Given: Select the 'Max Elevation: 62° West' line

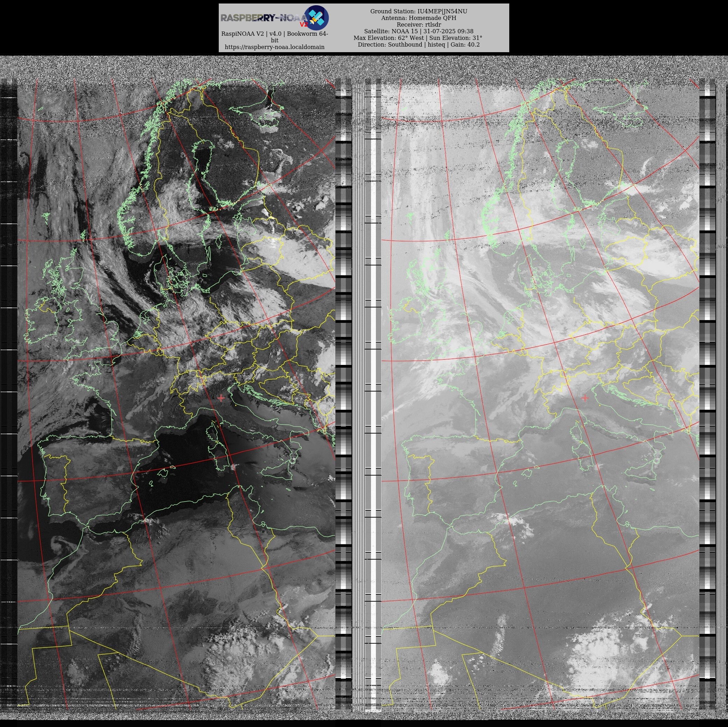Looking at the screenshot, I should click(x=418, y=38).
